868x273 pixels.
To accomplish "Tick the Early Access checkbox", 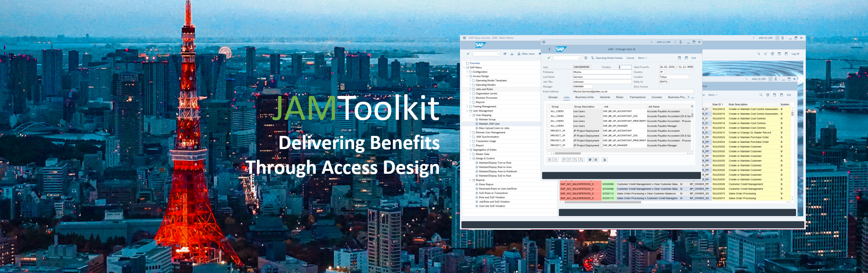I will click(661, 86).
